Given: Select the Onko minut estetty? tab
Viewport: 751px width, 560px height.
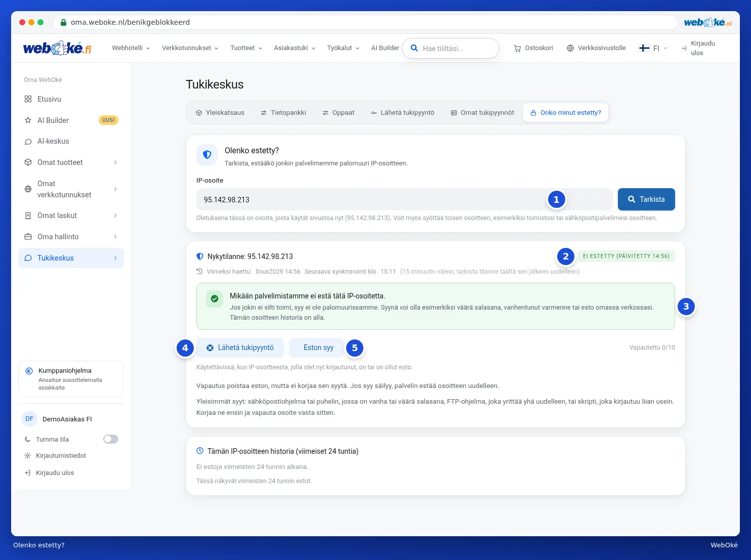Looking at the screenshot, I should point(566,113).
